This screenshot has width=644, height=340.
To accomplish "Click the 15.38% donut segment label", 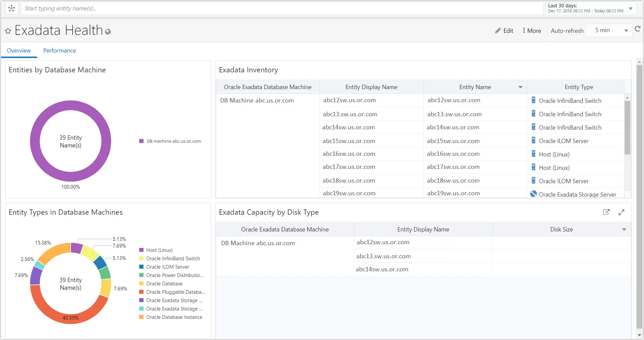I will (x=43, y=243).
